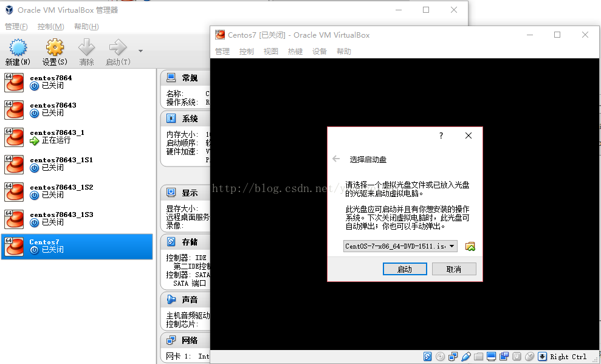Viewport: 601px width, 364px height.
Task: Close the 选择启动盘 dialog
Action: 469,136
